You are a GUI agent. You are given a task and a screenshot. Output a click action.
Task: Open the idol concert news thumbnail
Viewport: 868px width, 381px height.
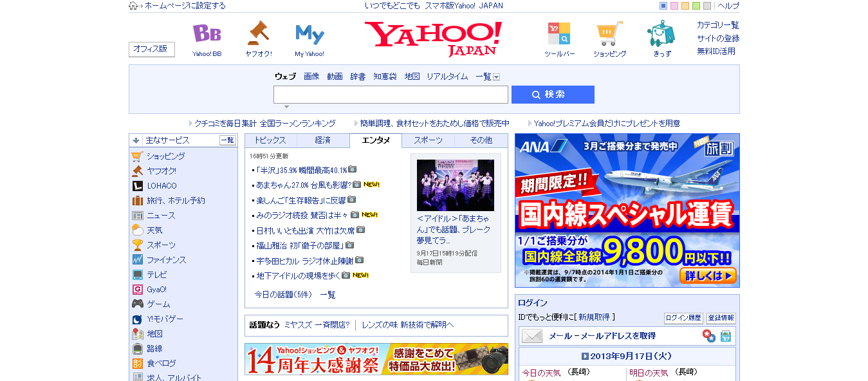click(456, 185)
